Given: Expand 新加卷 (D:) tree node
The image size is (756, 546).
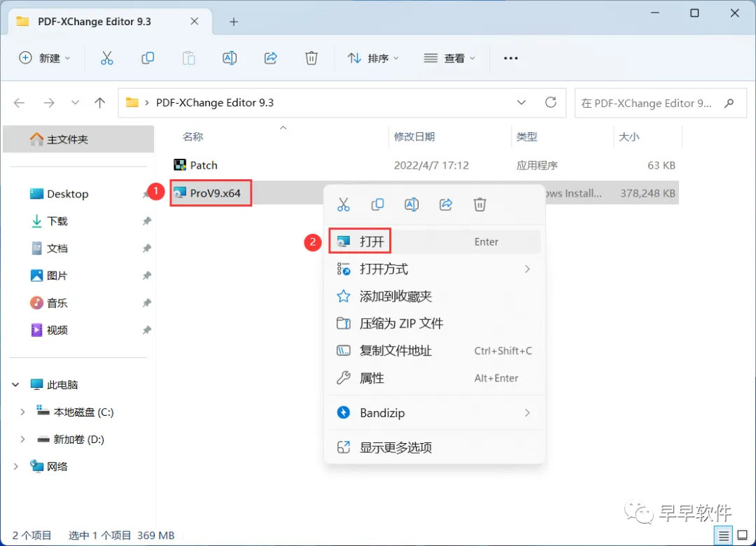Looking at the screenshot, I should [22, 440].
